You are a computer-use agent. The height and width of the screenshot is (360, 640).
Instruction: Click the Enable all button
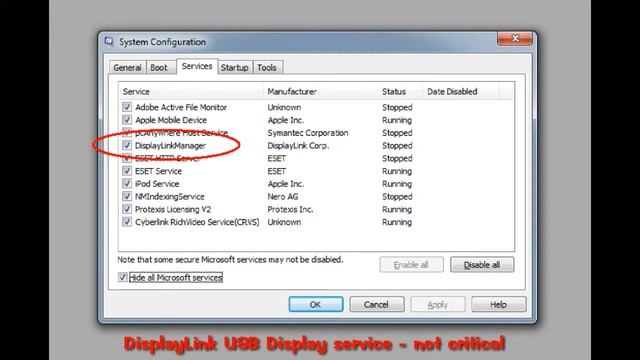(411, 265)
